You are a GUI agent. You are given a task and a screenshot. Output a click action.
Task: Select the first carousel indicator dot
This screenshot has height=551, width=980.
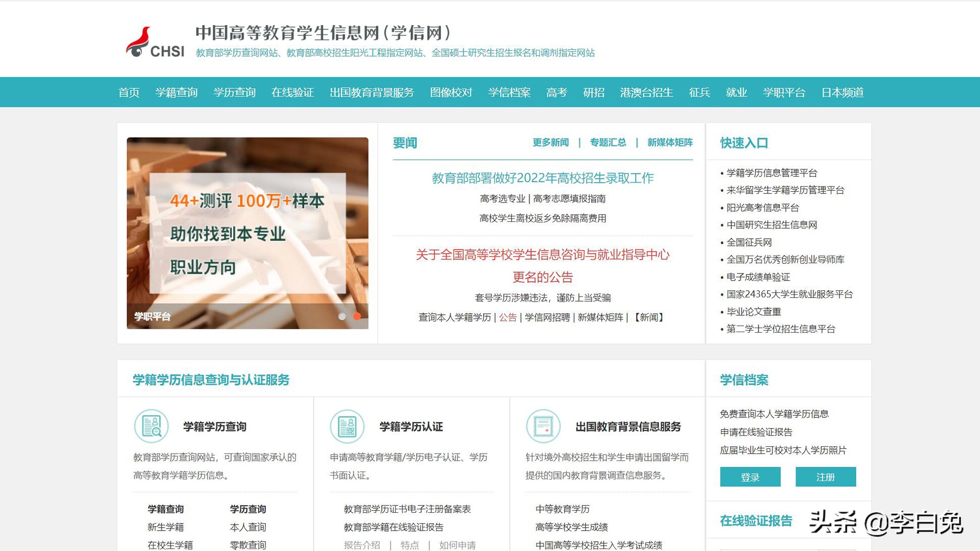click(x=342, y=316)
